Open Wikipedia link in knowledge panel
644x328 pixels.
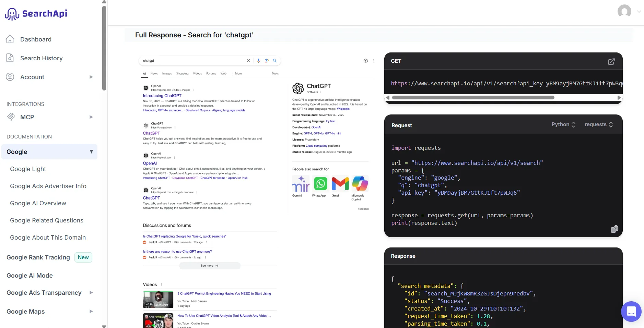(343, 109)
